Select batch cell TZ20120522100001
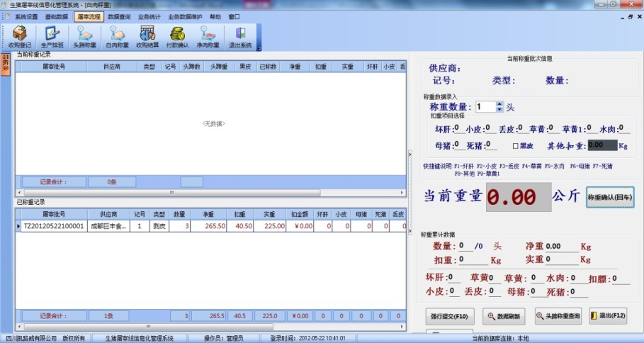The width and height of the screenshot is (644, 343). pos(54,226)
